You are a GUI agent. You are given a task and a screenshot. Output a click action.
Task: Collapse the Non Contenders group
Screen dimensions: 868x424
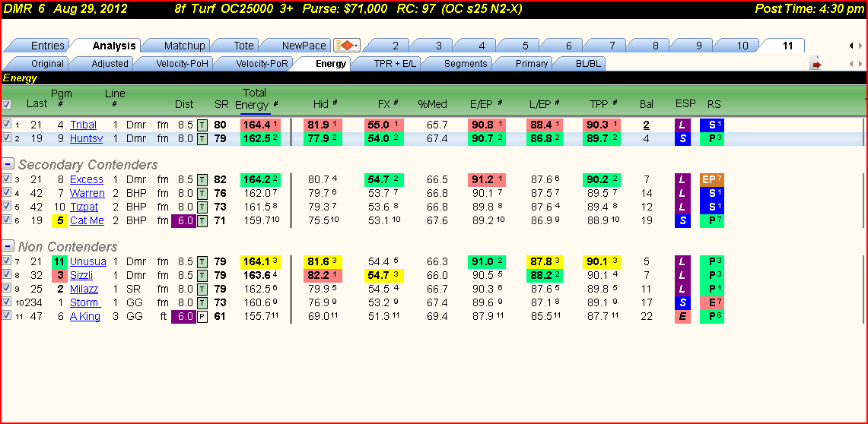point(8,246)
